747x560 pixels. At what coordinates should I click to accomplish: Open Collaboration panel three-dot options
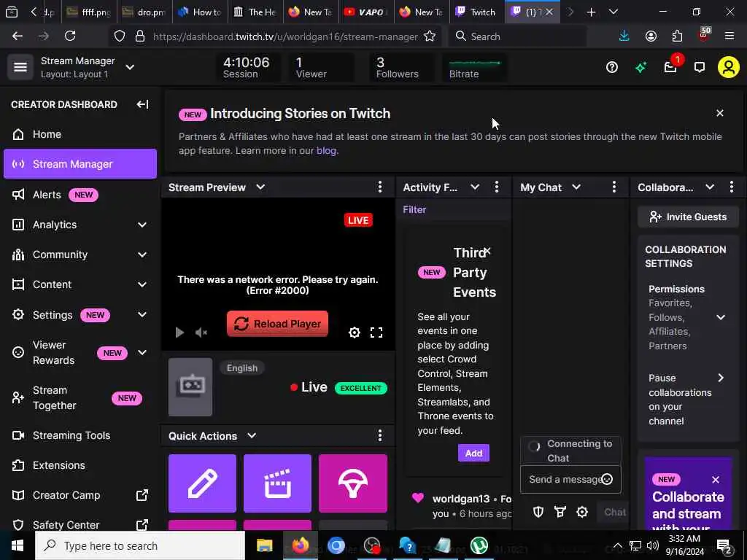click(x=731, y=187)
